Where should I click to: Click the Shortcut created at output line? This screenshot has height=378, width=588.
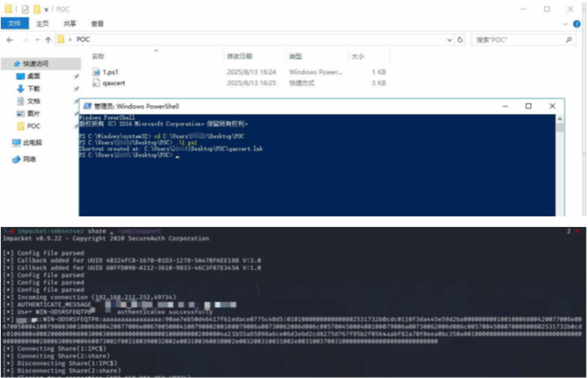(171, 149)
